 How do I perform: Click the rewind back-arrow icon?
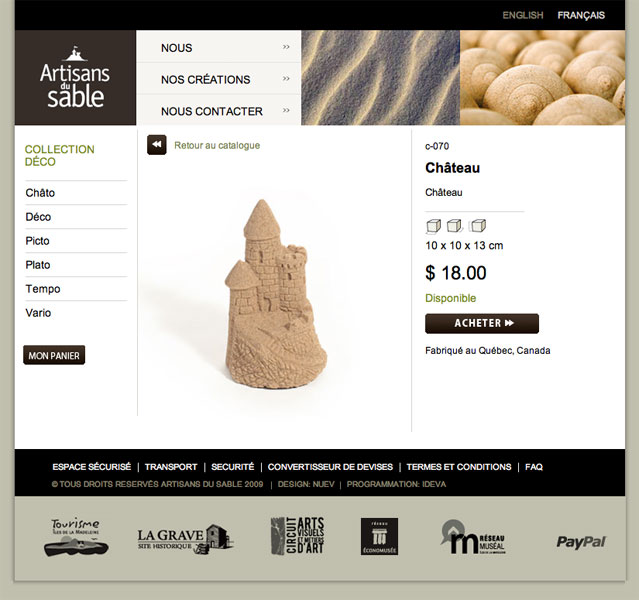coord(156,145)
